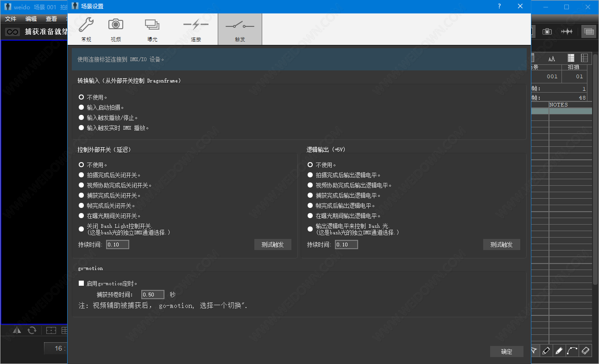Select 输入触发播放/停止 option
This screenshot has height=364, width=599.
click(x=108, y=118)
